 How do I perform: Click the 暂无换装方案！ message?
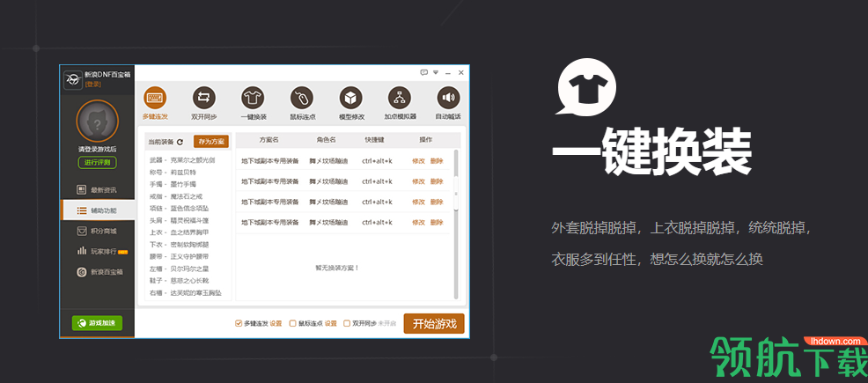click(x=338, y=268)
